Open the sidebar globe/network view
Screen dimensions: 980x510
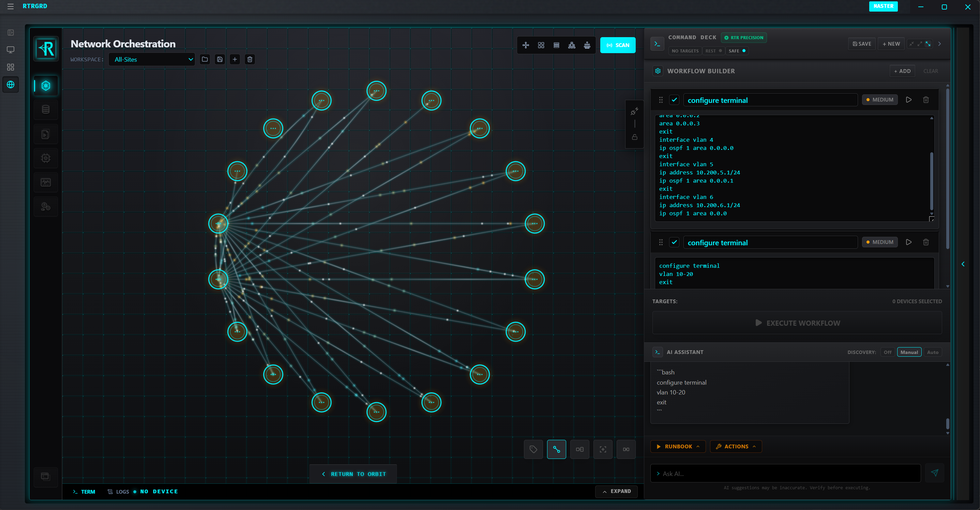pos(10,84)
